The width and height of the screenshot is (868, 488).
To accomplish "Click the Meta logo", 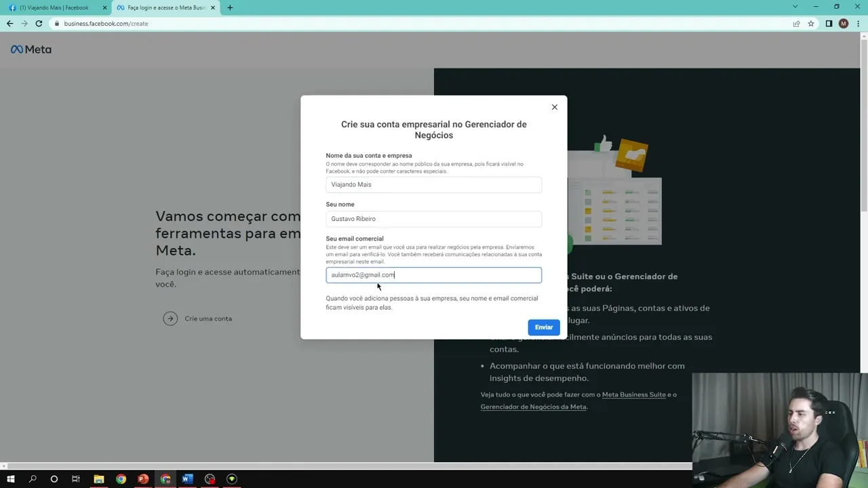I will point(31,49).
